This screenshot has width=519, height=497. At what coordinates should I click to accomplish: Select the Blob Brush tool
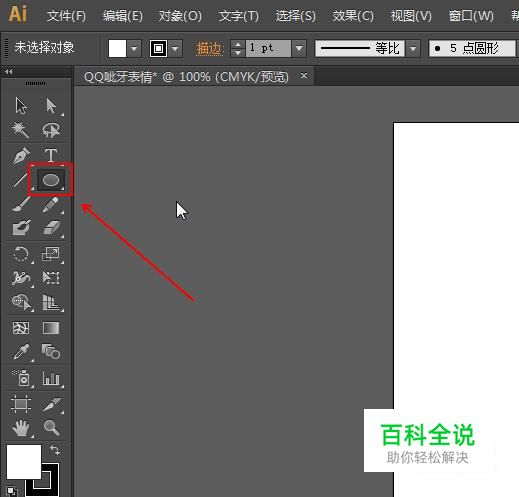21,228
